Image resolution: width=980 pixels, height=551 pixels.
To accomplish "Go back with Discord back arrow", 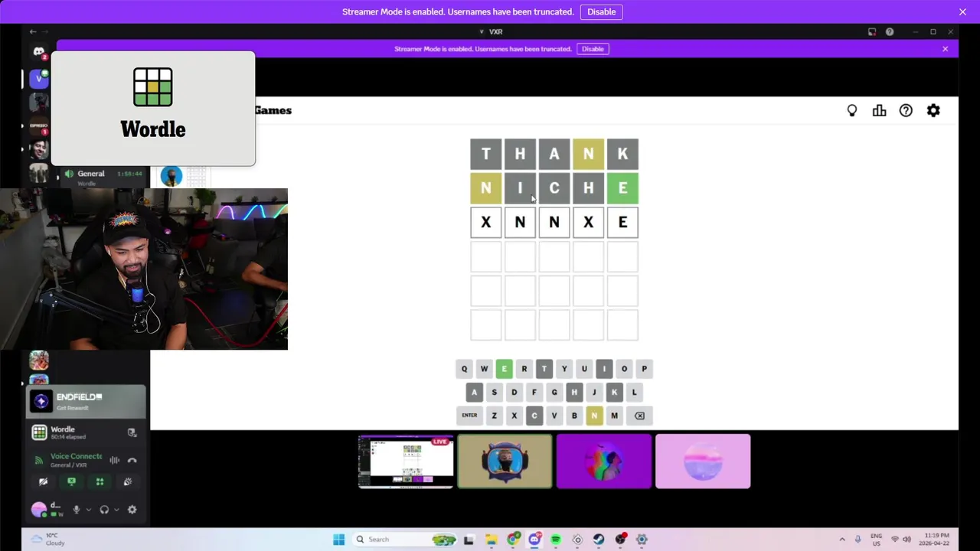I will tap(32, 32).
